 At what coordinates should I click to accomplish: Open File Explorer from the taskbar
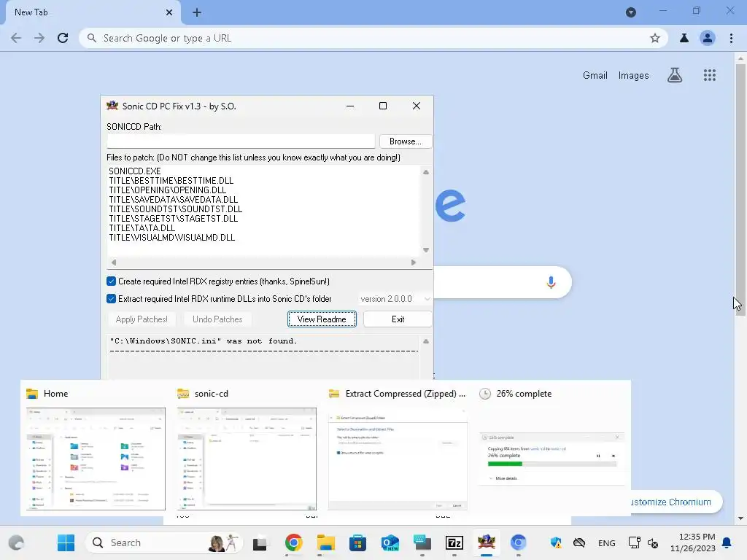[x=326, y=542]
